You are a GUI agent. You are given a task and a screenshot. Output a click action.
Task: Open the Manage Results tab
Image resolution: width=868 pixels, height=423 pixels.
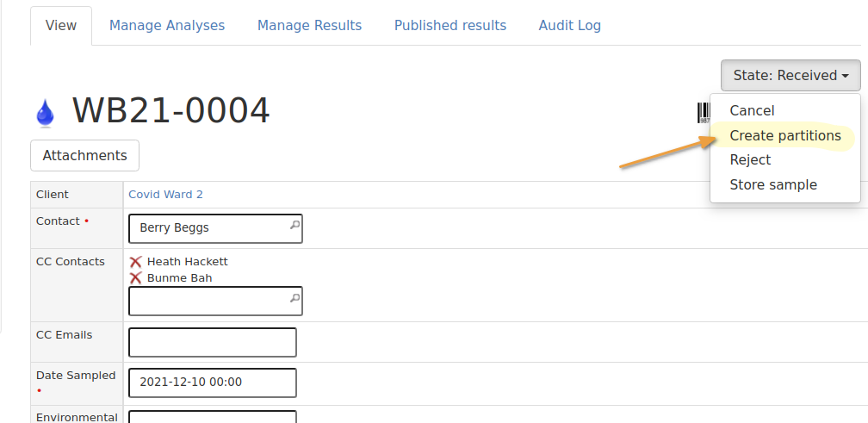[309, 26]
